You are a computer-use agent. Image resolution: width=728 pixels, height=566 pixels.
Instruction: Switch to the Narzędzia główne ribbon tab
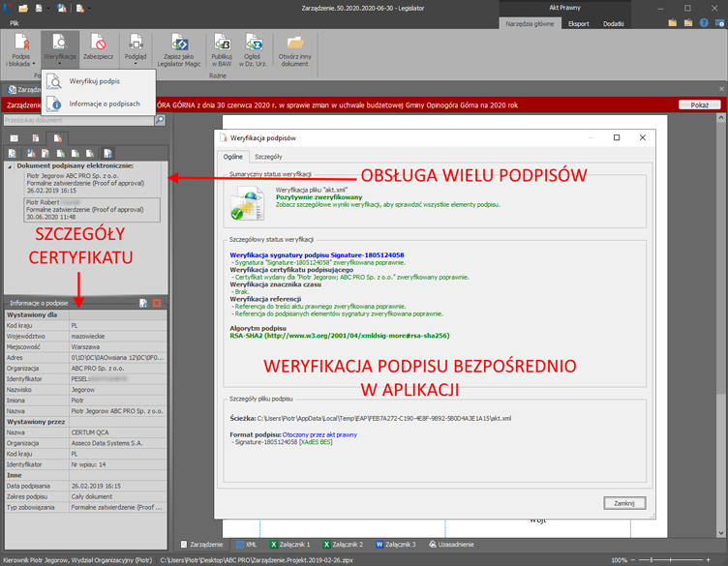pos(530,23)
